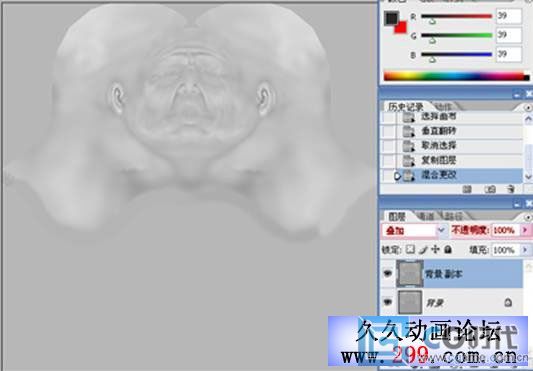Click the red (R) channel slider
This screenshot has height=371, width=533.
(457, 16)
